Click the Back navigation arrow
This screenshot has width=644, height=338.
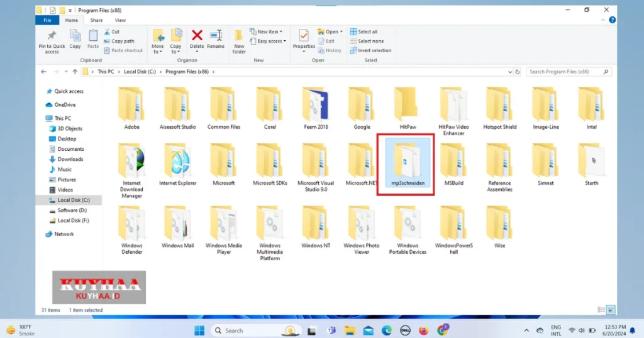[43, 72]
